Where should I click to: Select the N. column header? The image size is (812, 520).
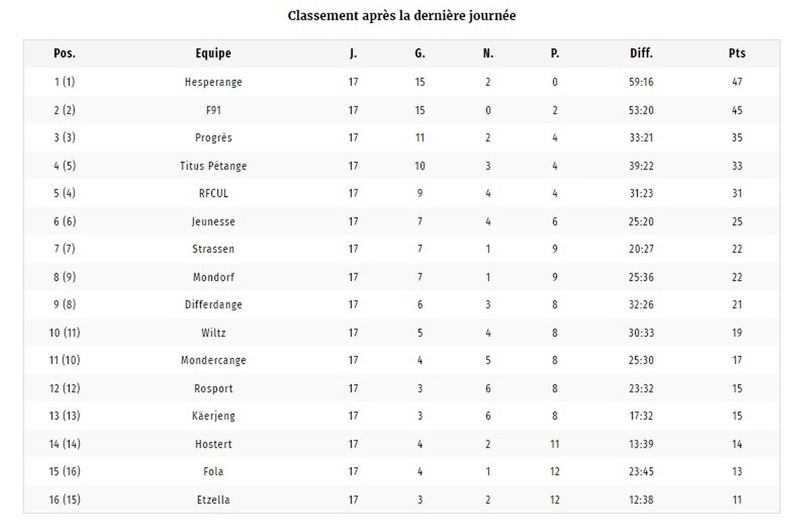tap(488, 53)
